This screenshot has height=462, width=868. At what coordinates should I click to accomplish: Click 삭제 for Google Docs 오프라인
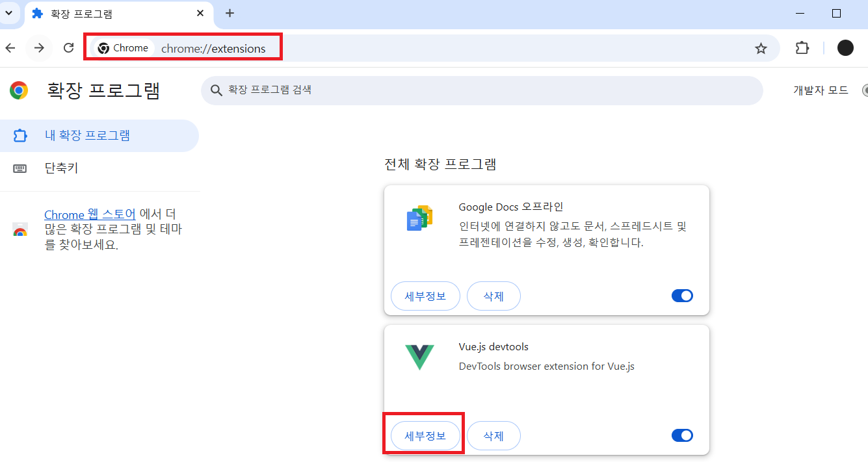point(493,296)
